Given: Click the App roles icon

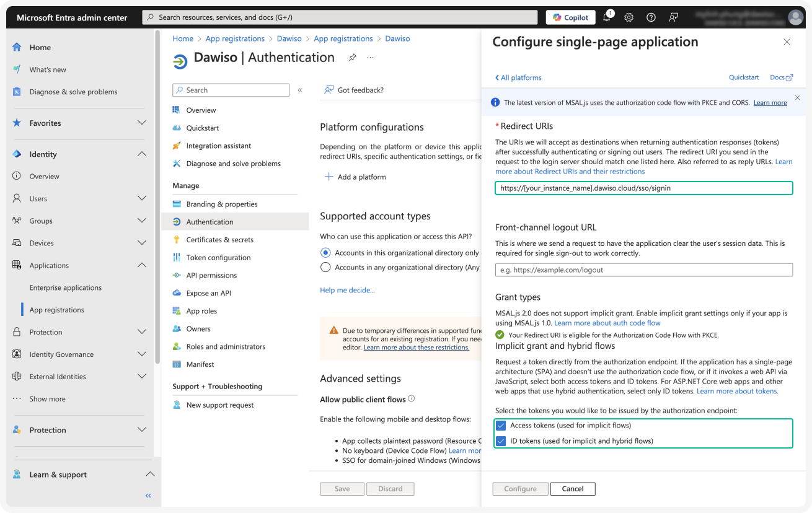Looking at the screenshot, I should [x=177, y=312].
